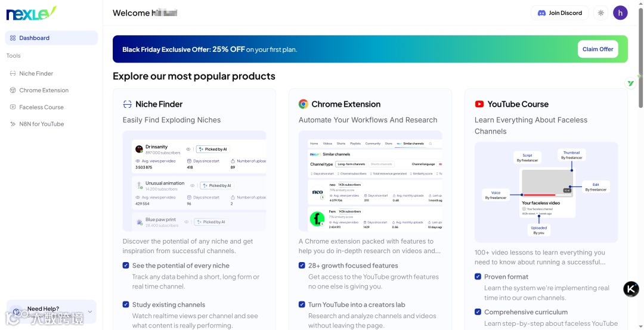Open the Chrome Extension preview thumbnail
644x330 pixels.
(x=370, y=181)
